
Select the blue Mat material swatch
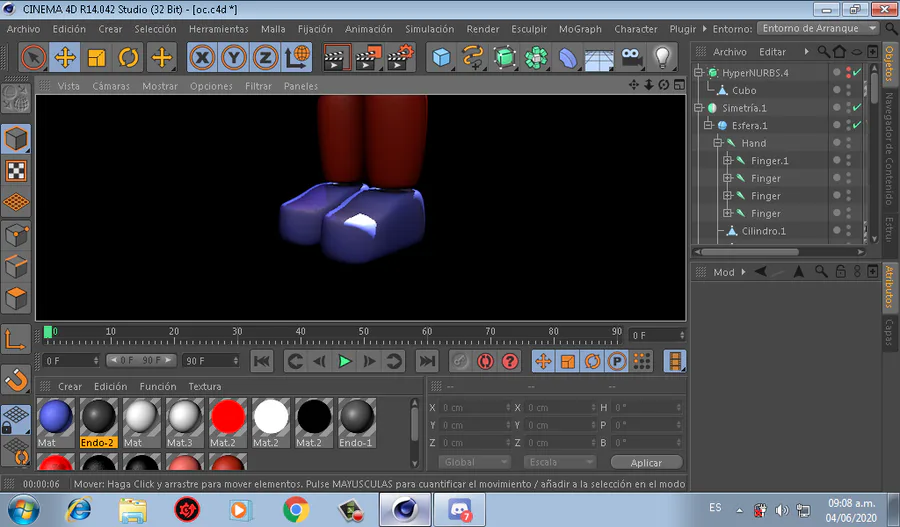[56, 423]
